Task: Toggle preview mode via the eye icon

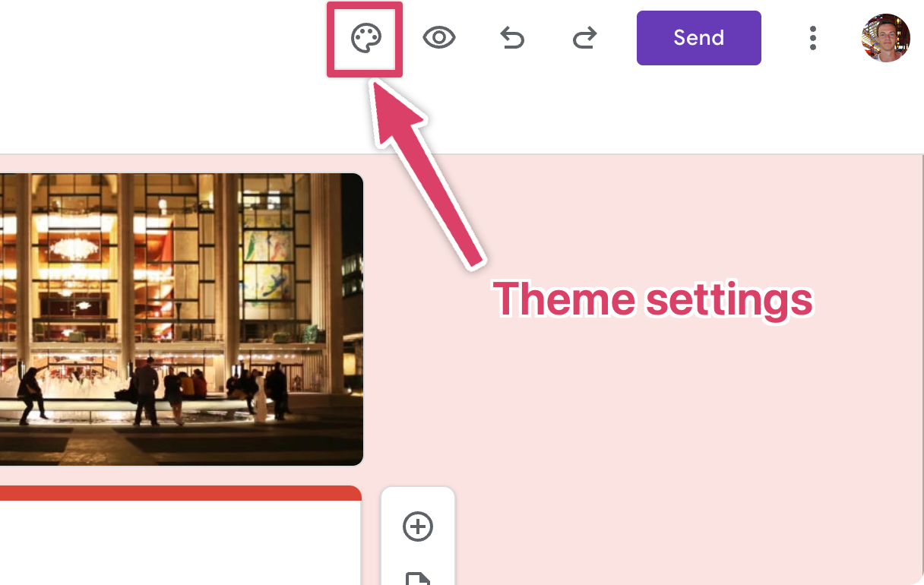Action: click(439, 37)
